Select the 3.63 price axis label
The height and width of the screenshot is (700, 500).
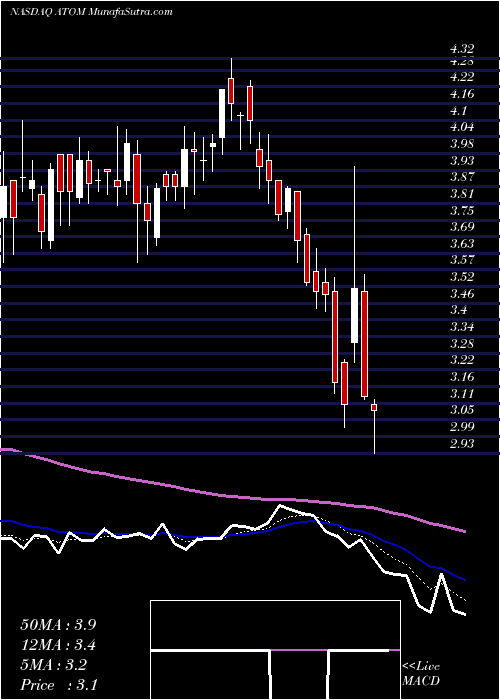[x=462, y=244]
